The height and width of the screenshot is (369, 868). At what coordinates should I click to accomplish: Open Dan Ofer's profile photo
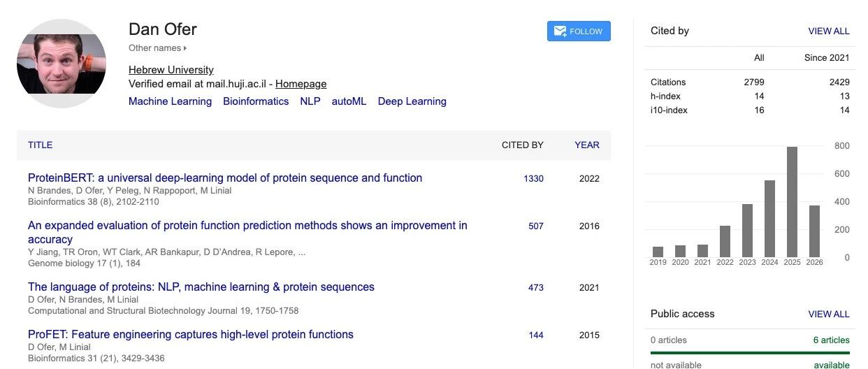pos(62,64)
